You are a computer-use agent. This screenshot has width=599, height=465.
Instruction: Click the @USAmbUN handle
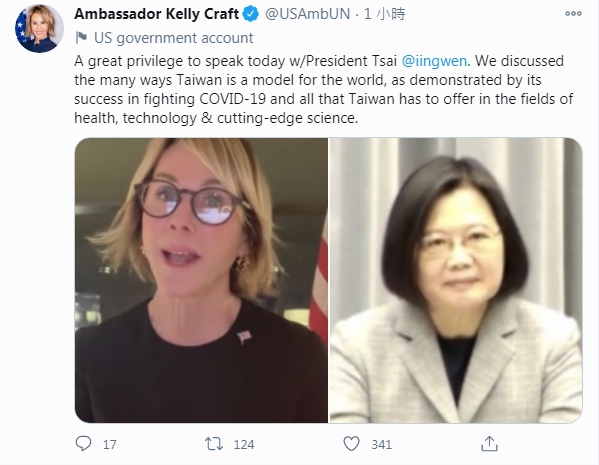click(308, 14)
